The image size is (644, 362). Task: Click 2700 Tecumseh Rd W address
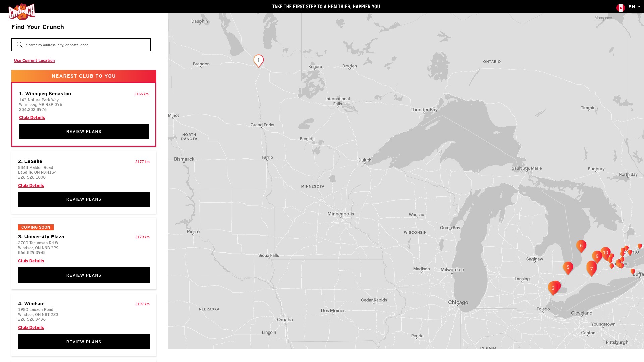click(x=38, y=243)
